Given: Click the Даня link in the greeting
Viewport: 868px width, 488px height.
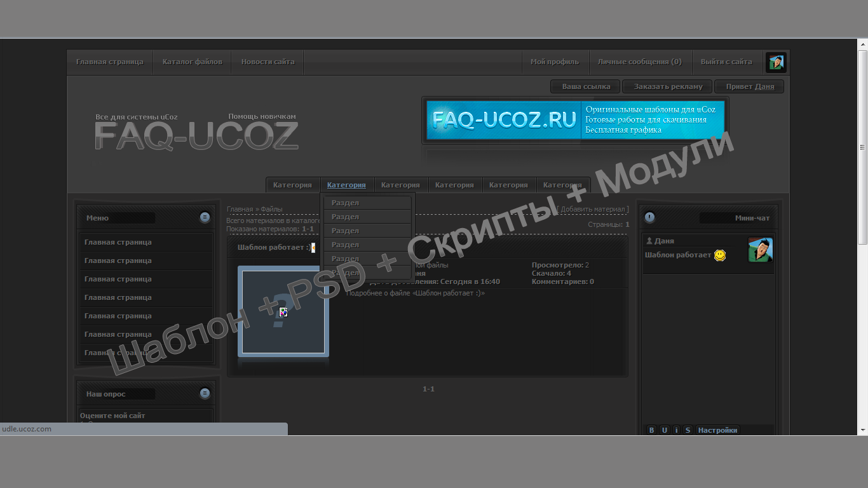Looking at the screenshot, I should tap(764, 86).
